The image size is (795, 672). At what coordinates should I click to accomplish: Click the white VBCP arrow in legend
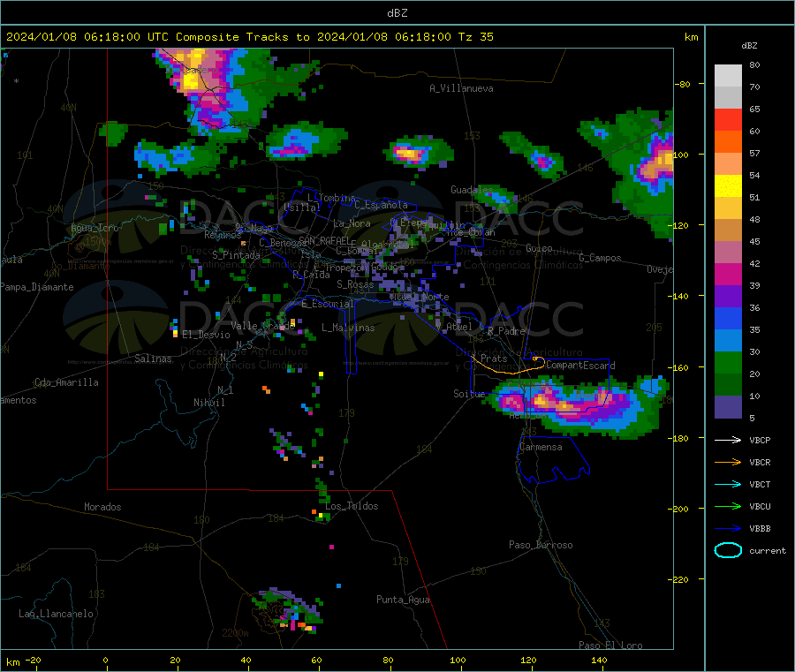point(728,440)
